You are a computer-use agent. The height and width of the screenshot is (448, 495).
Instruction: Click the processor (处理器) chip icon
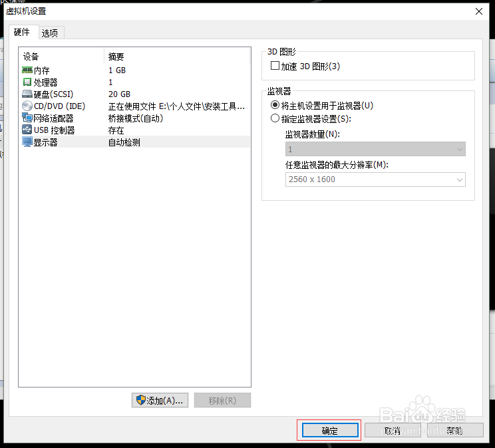[x=27, y=82]
